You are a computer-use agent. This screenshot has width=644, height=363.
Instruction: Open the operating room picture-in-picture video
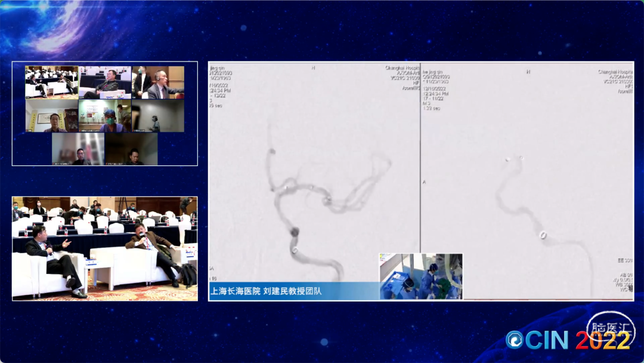coord(421,276)
